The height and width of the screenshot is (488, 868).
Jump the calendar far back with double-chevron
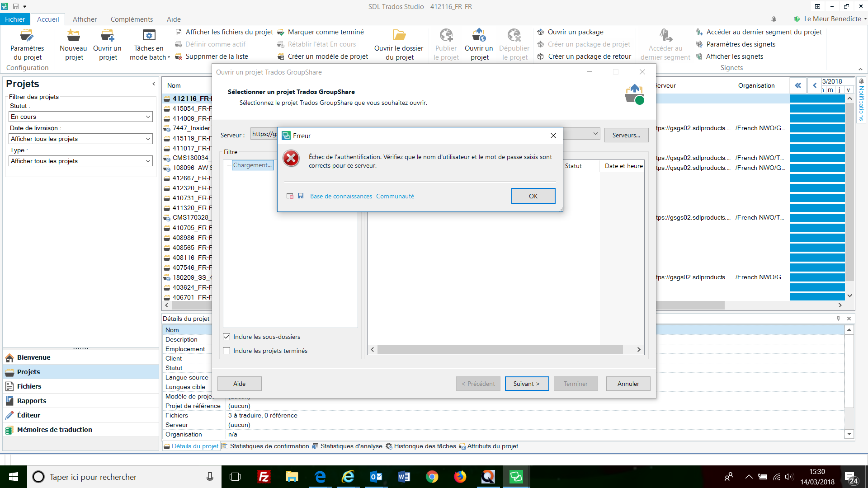point(798,85)
